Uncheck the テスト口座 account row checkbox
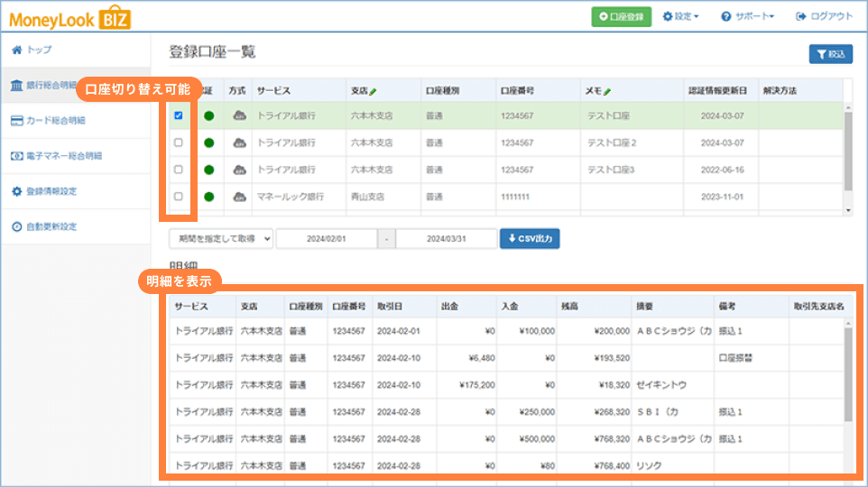Viewport: 868px width, 487px height. [x=179, y=115]
